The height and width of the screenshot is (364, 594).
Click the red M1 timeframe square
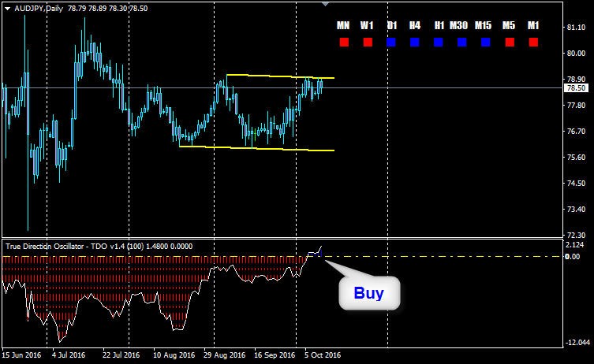tap(533, 42)
